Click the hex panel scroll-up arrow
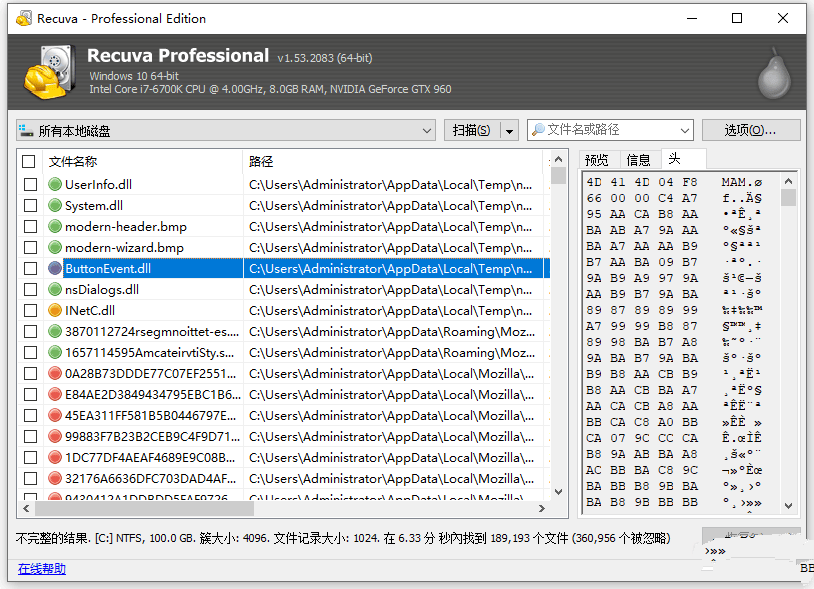 point(788,181)
